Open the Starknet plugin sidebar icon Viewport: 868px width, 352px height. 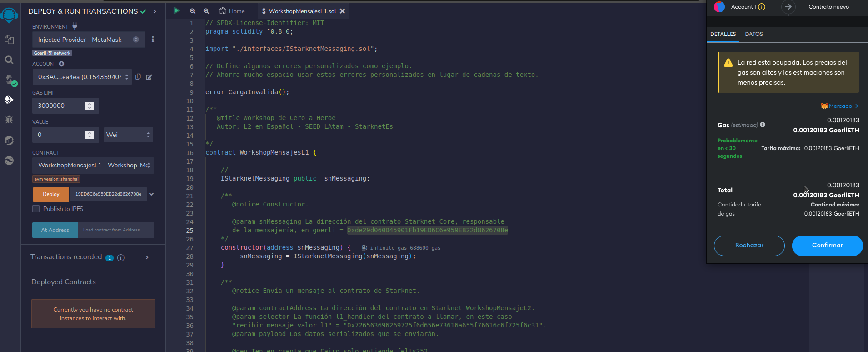(x=9, y=161)
